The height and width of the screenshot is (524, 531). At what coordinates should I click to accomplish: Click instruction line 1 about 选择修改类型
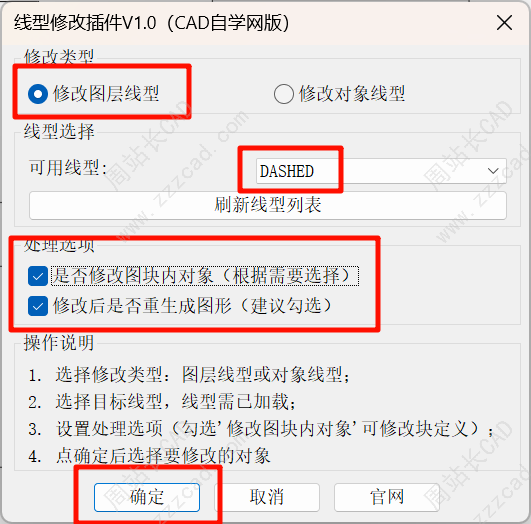(189, 375)
